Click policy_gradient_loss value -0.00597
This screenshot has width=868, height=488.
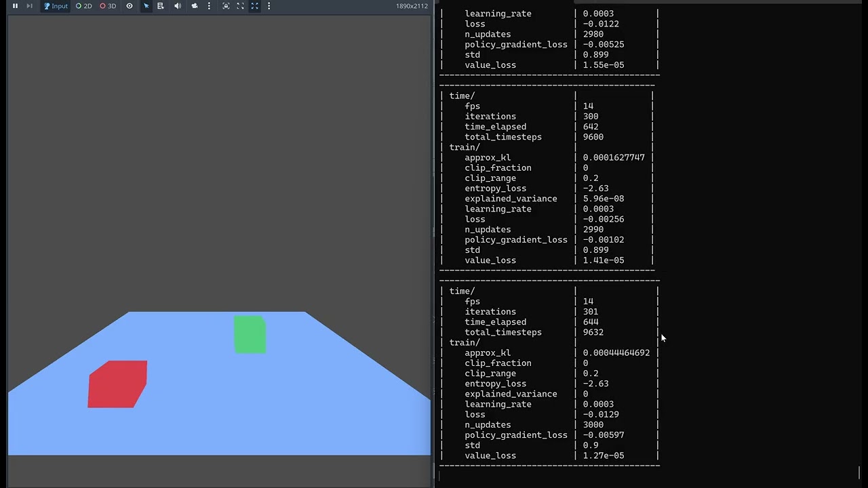tap(604, 435)
